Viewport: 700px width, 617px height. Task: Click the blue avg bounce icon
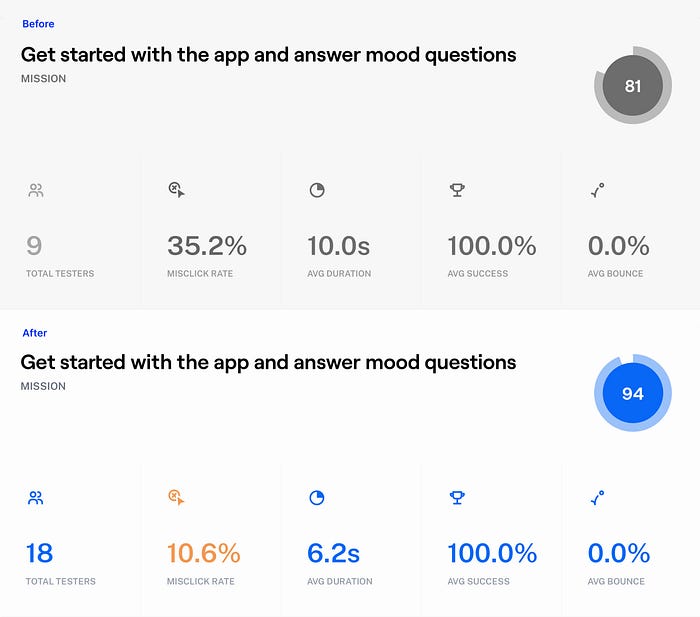tap(597, 498)
